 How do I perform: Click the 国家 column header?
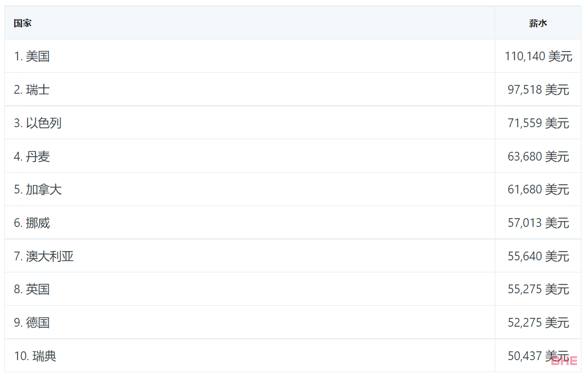coord(22,23)
